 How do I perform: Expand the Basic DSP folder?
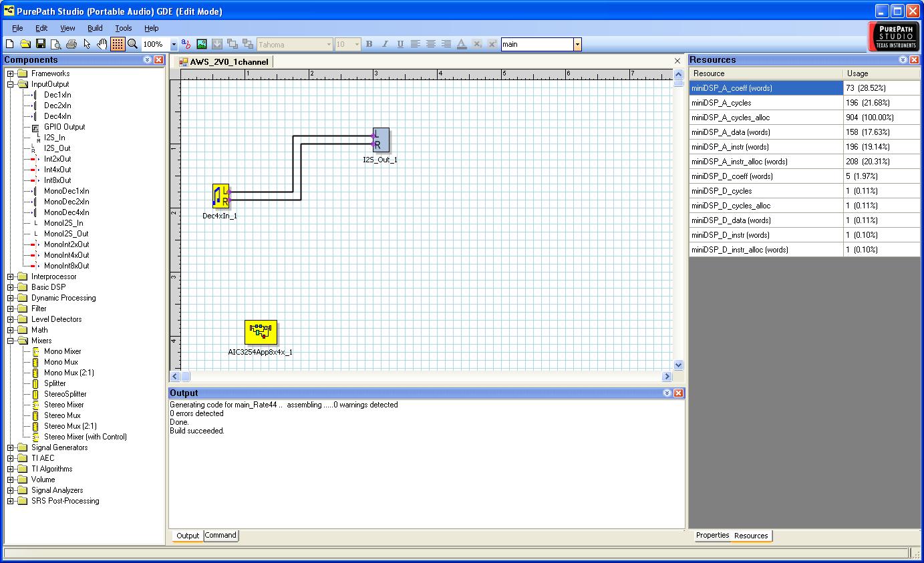coord(11,287)
